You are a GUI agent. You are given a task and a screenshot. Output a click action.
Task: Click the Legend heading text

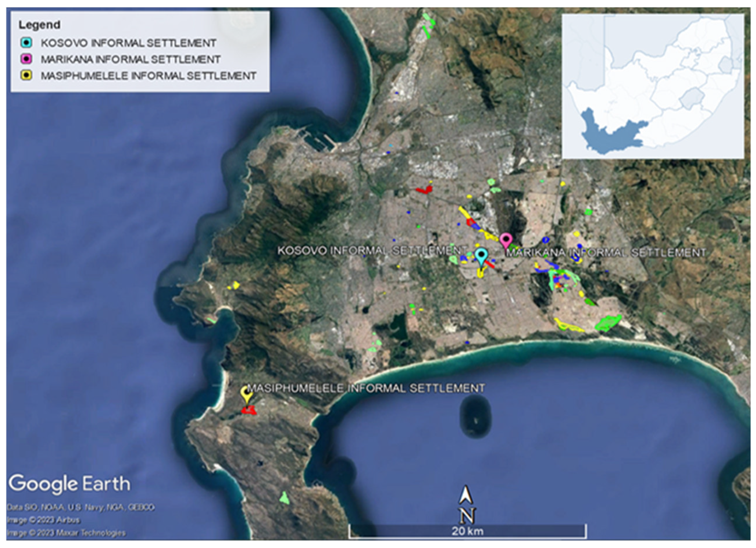[39, 25]
